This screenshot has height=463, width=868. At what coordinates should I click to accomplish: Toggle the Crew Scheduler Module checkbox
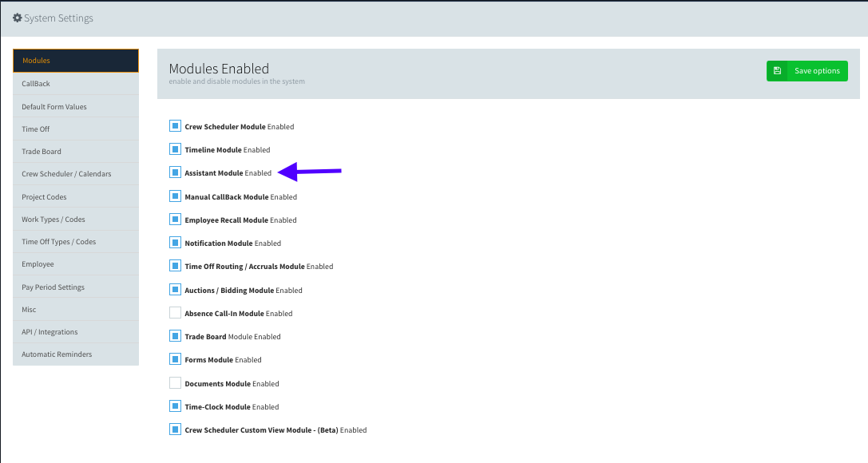[x=175, y=126]
